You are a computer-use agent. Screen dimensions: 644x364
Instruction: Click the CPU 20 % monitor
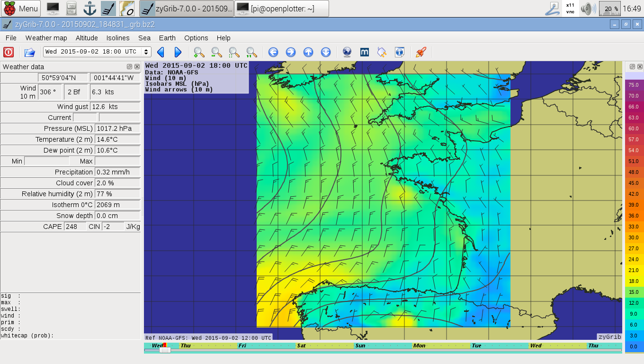[x=610, y=9]
